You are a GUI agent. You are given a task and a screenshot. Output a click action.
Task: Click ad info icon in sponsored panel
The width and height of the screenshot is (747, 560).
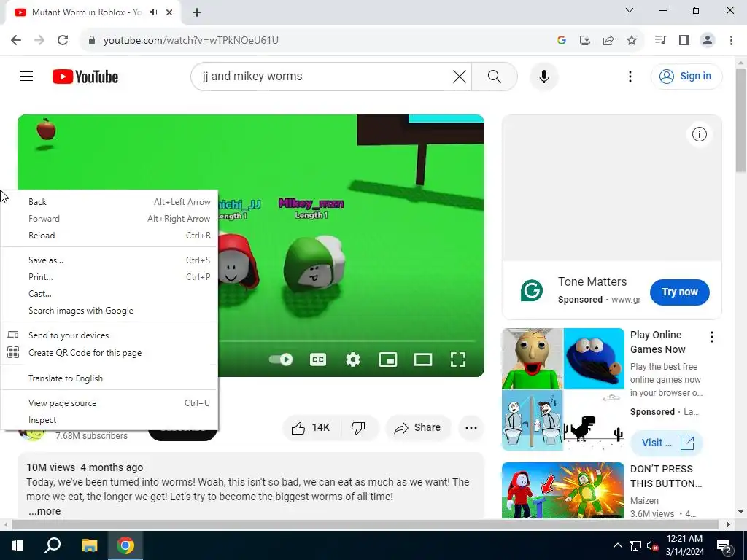coord(699,134)
